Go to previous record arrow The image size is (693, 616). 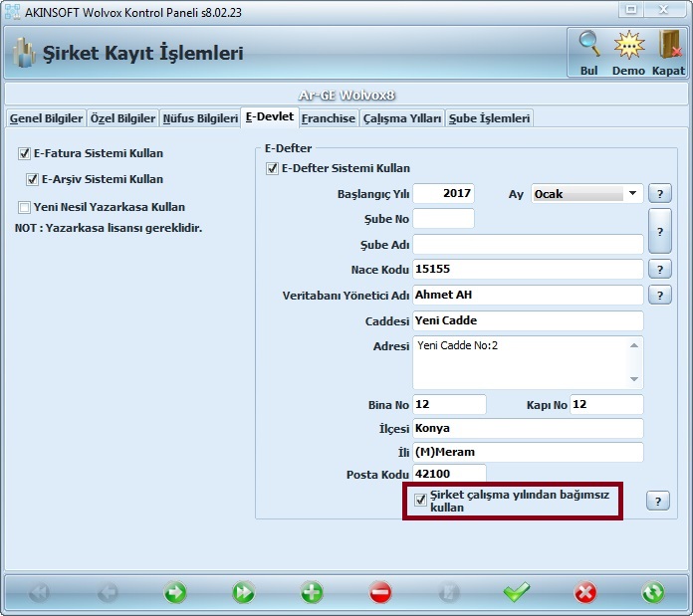click(108, 592)
